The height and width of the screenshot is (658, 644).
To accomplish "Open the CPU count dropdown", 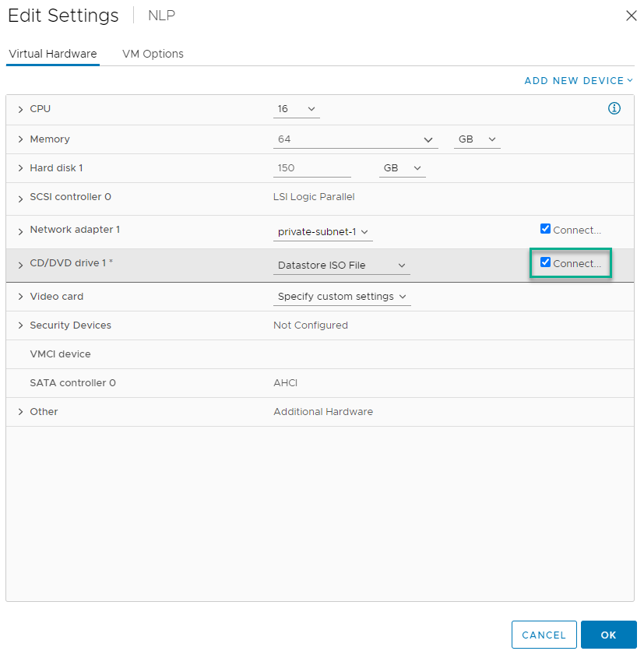I will (296, 110).
